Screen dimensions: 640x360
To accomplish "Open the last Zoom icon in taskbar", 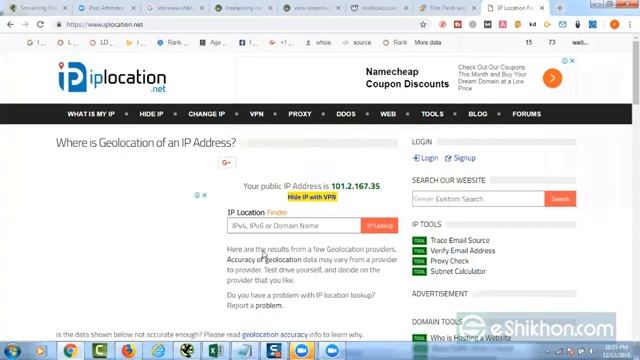I will pyautogui.click(x=332, y=351).
